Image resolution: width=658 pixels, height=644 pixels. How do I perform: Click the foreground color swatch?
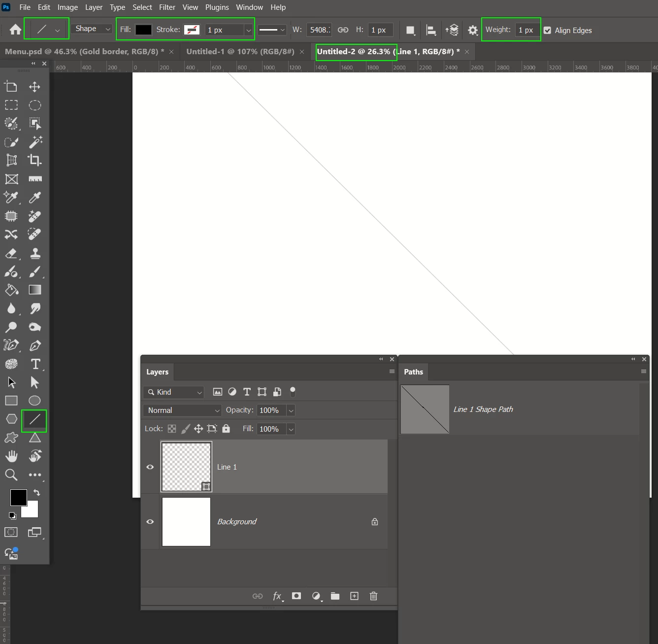click(x=19, y=498)
